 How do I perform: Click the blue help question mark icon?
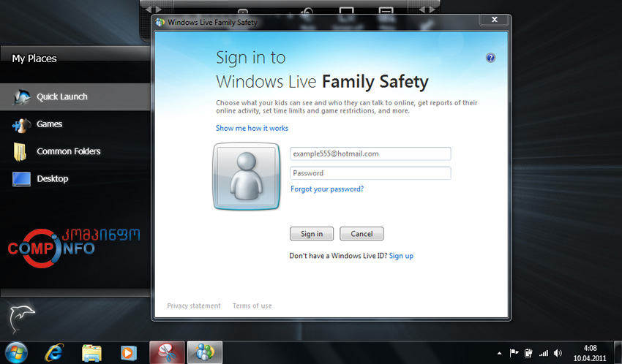[490, 58]
